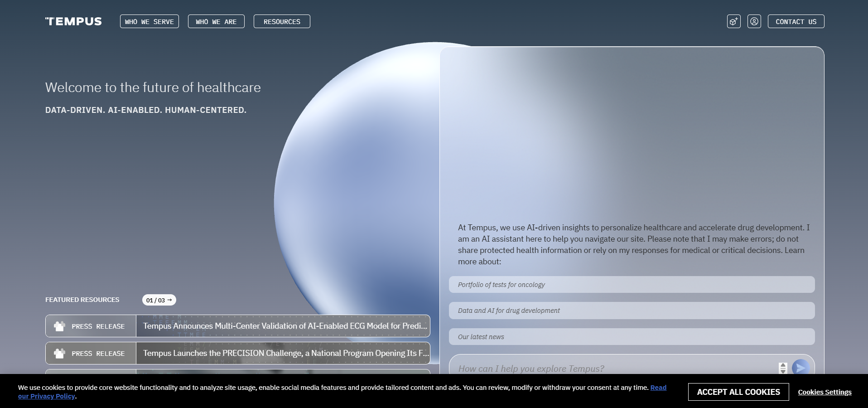The width and height of the screenshot is (868, 408).
Task: Click the Featured Resources heading
Action: pyautogui.click(x=82, y=300)
